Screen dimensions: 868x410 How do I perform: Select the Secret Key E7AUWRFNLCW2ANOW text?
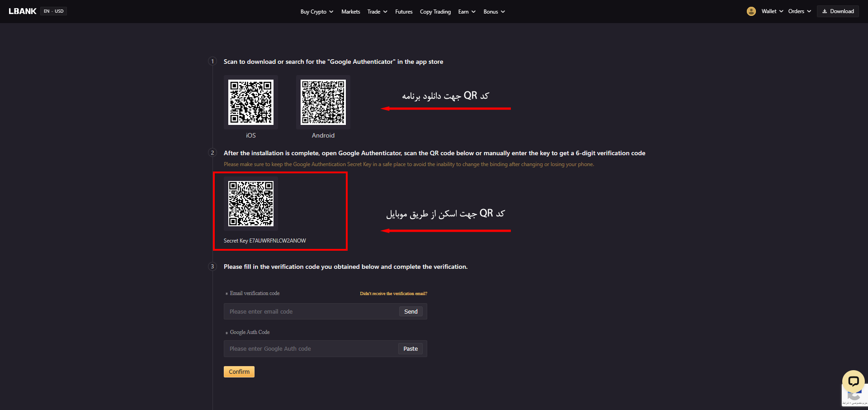point(265,241)
